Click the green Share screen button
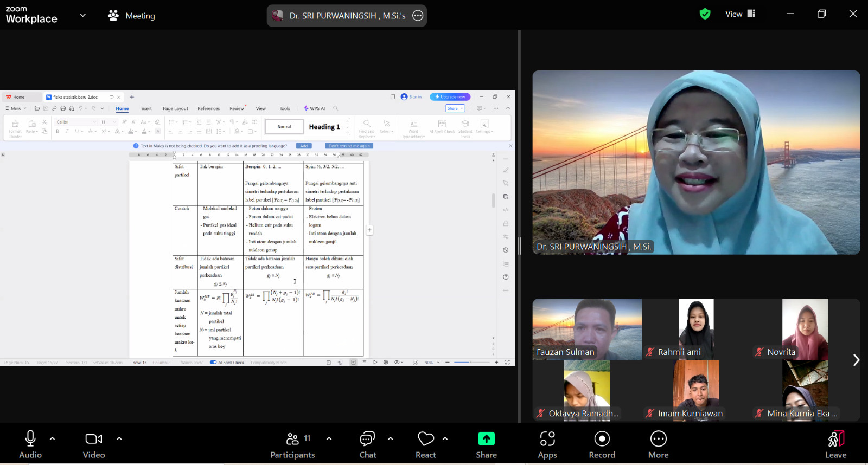This screenshot has height=465, width=868. click(x=486, y=444)
